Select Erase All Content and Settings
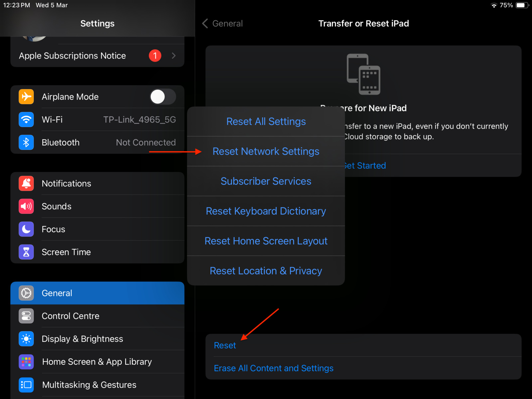532x399 pixels. click(x=274, y=368)
